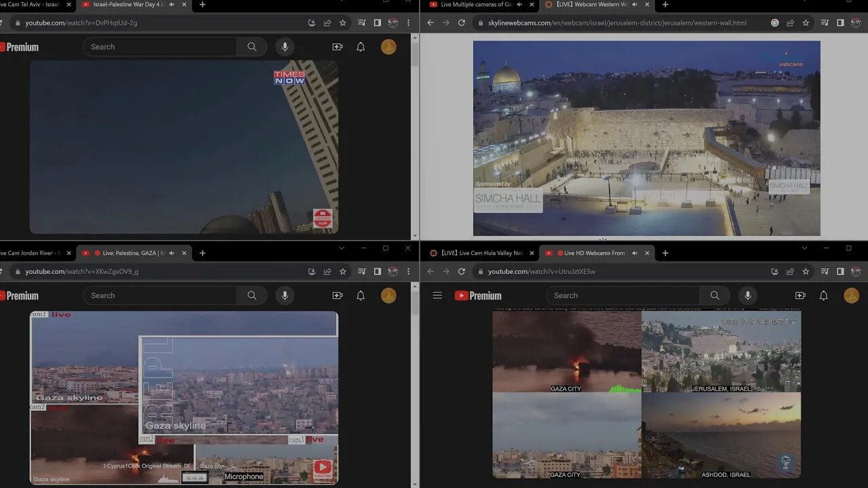Image resolution: width=868 pixels, height=488 pixels.
Task: Click ASHDOD, ISRAEL camera feed in bottom-right video
Action: click(721, 436)
